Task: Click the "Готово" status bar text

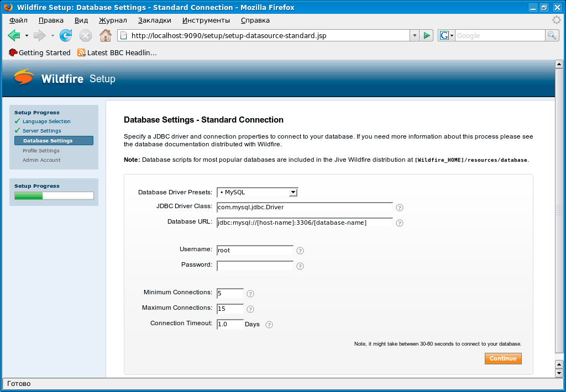Action: coord(19,384)
